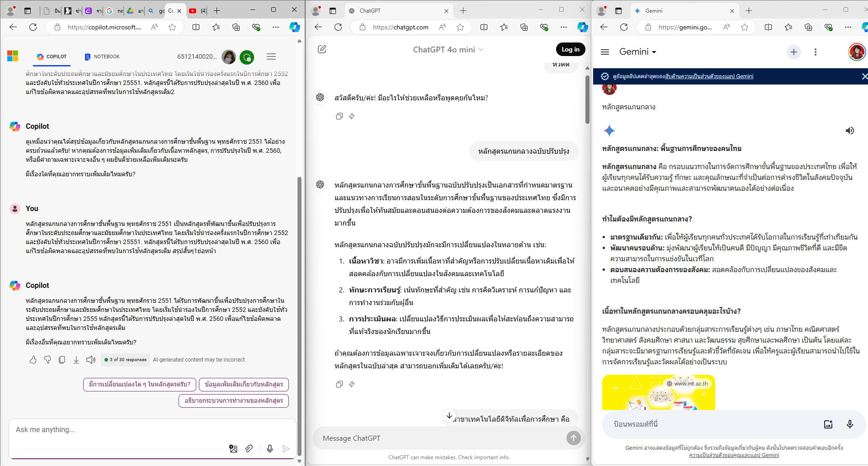Click the thumbs up icon in Copilot
The height and width of the screenshot is (466, 868).
click(x=33, y=360)
